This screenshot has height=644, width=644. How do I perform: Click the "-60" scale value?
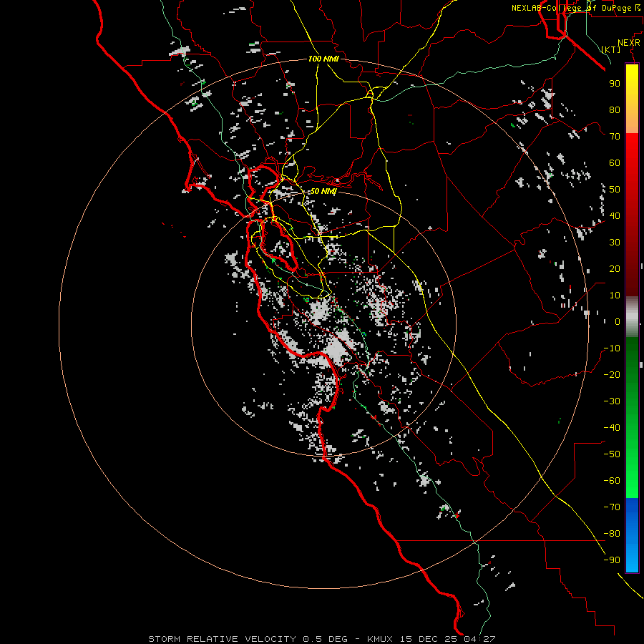(x=612, y=481)
